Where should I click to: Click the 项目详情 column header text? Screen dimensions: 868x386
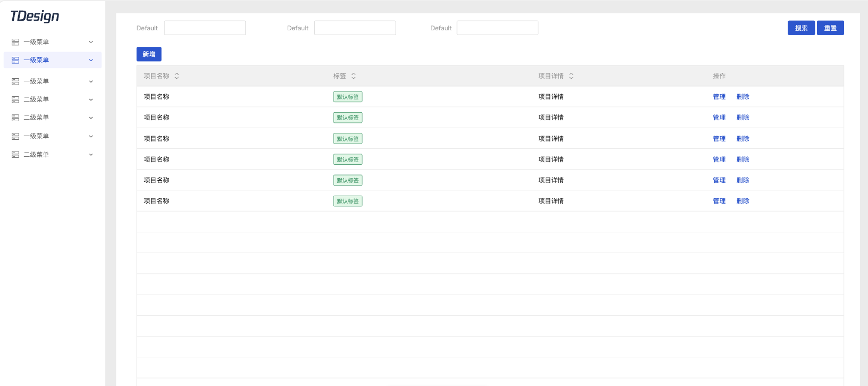click(551, 76)
